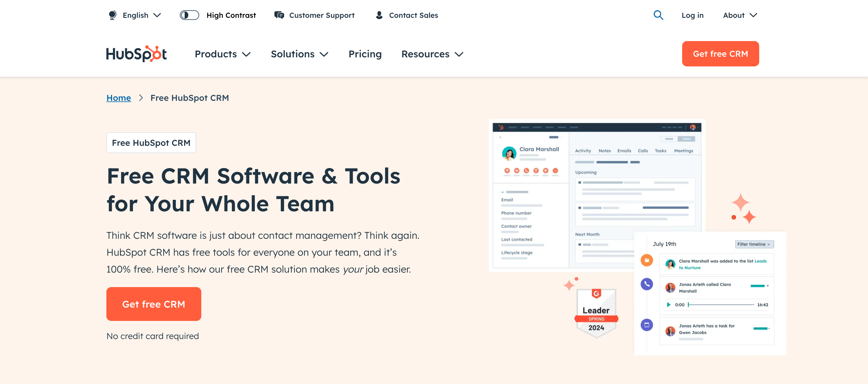Click the English language selector
Image resolution: width=868 pixels, height=384 pixels.
coord(135,15)
